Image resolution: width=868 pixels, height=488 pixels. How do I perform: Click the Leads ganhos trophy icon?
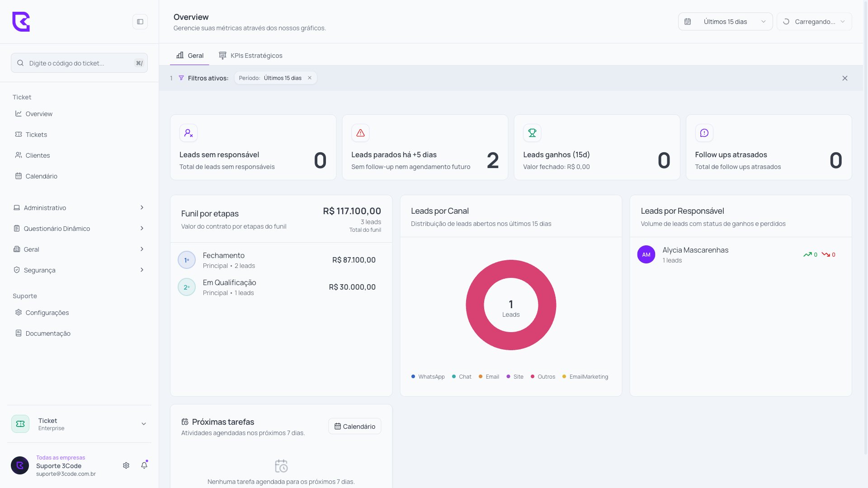coord(532,133)
